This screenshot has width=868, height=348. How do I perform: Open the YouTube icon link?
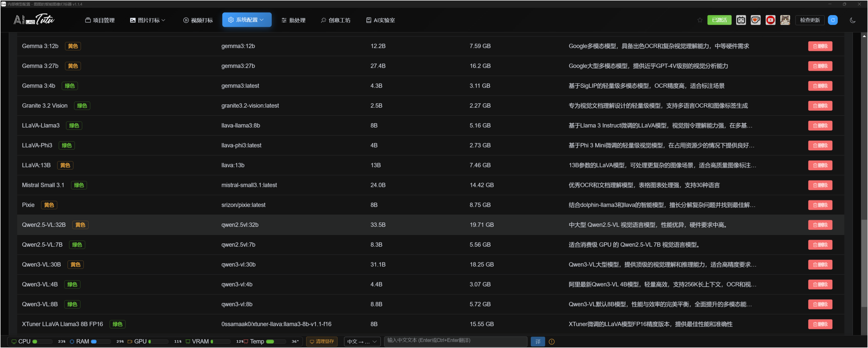click(x=770, y=20)
